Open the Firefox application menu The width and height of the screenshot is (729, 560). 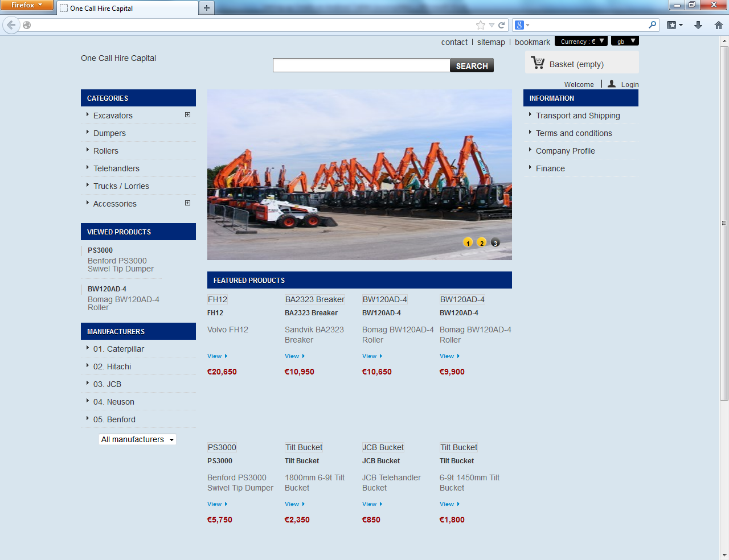click(27, 5)
